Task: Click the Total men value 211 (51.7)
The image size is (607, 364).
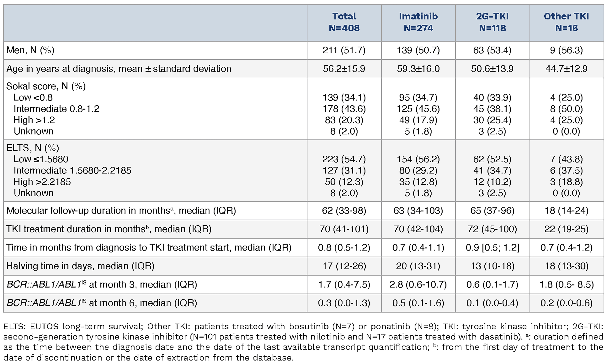Action: click(x=344, y=50)
